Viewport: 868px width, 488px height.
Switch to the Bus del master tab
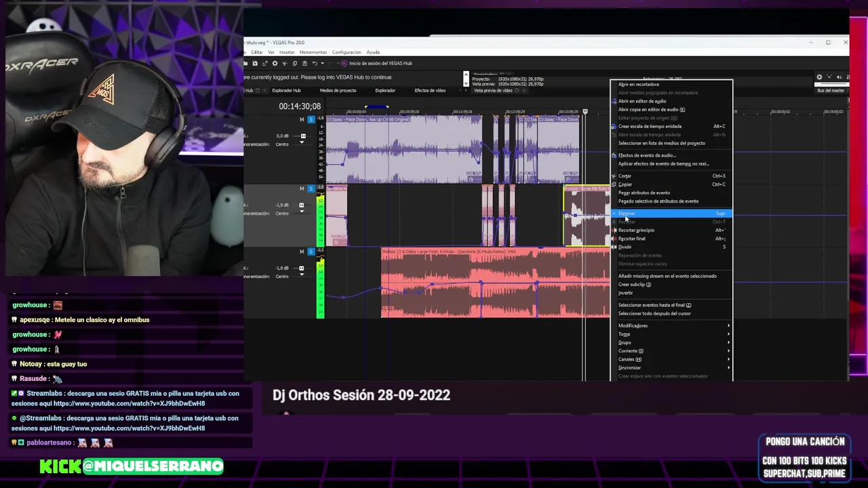click(831, 90)
